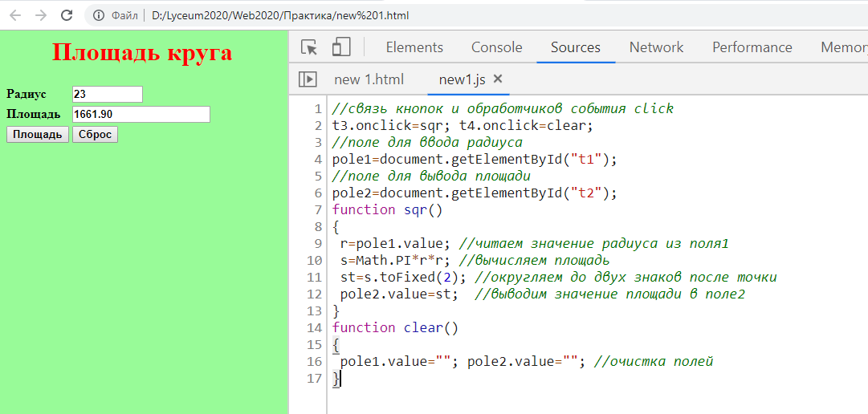The height and width of the screenshot is (414, 868).
Task: Show the file navigator pane icon
Action: [308, 79]
